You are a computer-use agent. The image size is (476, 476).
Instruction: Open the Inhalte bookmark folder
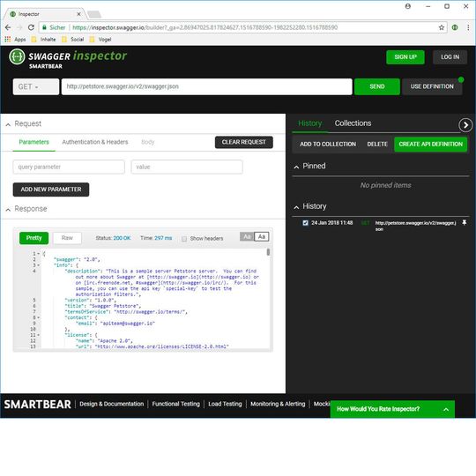(44, 40)
